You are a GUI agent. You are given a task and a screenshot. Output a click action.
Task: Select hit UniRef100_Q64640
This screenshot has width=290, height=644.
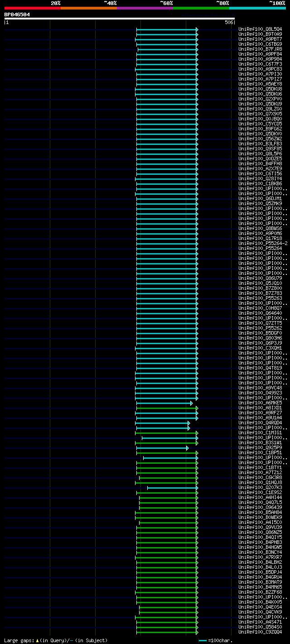260,313
